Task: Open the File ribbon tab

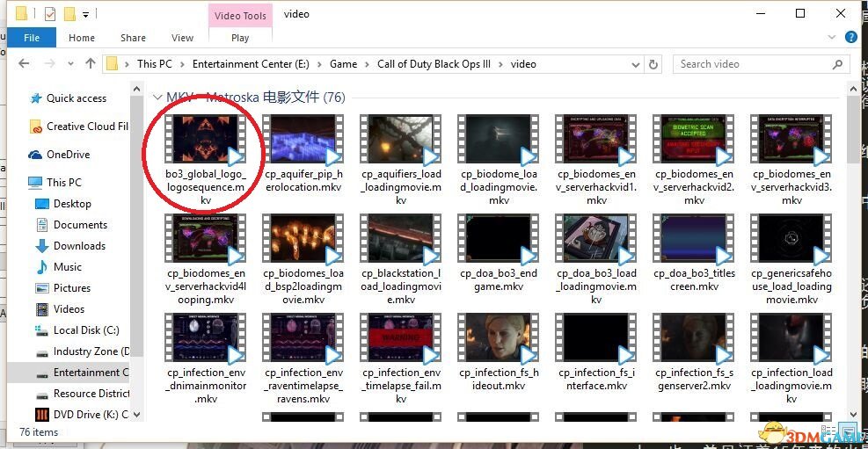Action: coord(32,38)
